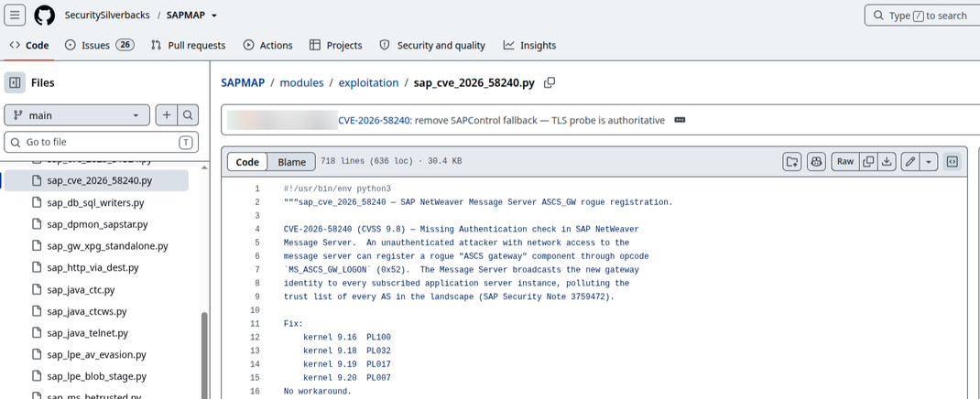The image size is (980, 399).
Task: Toggle the symbols panel
Action: pyautogui.click(x=952, y=162)
